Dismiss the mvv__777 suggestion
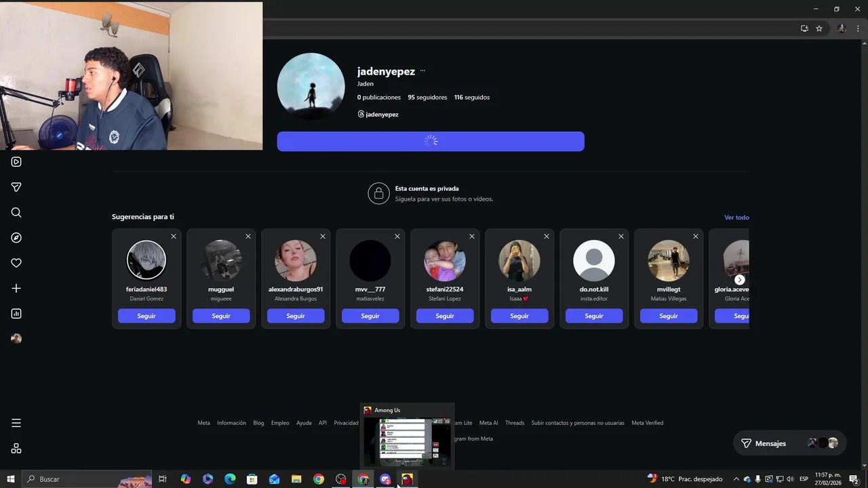The image size is (868, 488). click(x=397, y=237)
